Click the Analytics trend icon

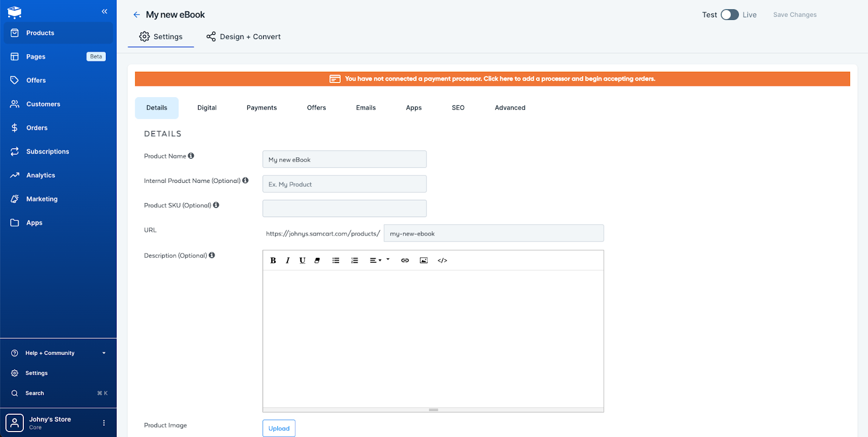click(15, 175)
